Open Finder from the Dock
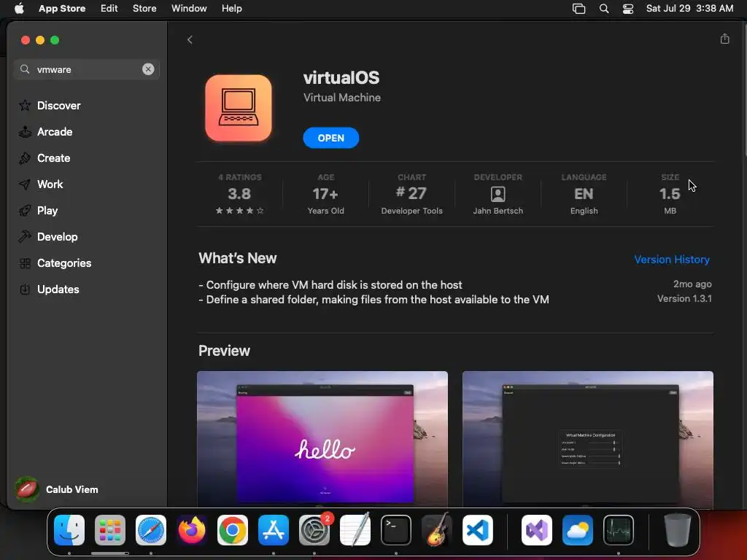 (x=69, y=530)
